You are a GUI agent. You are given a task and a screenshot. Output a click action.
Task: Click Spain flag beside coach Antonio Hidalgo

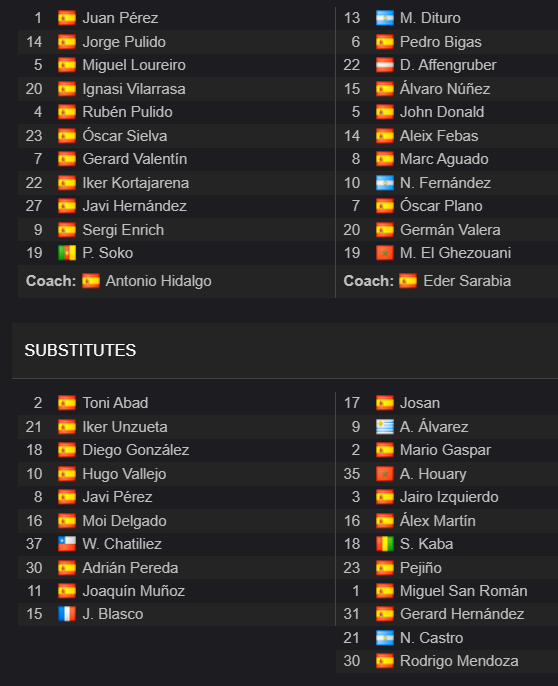pos(91,281)
